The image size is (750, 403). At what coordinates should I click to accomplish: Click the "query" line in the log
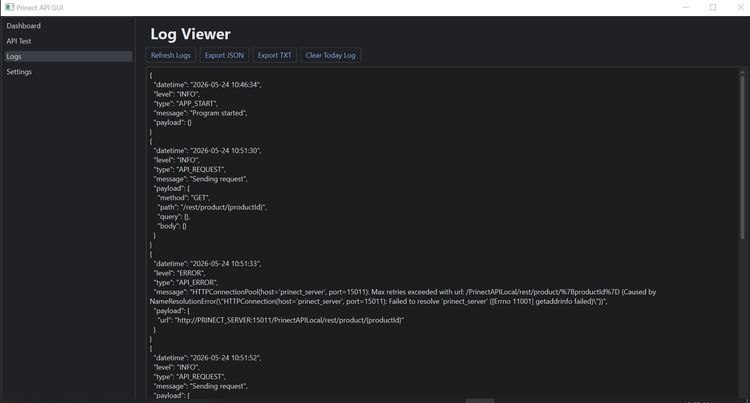click(x=174, y=217)
